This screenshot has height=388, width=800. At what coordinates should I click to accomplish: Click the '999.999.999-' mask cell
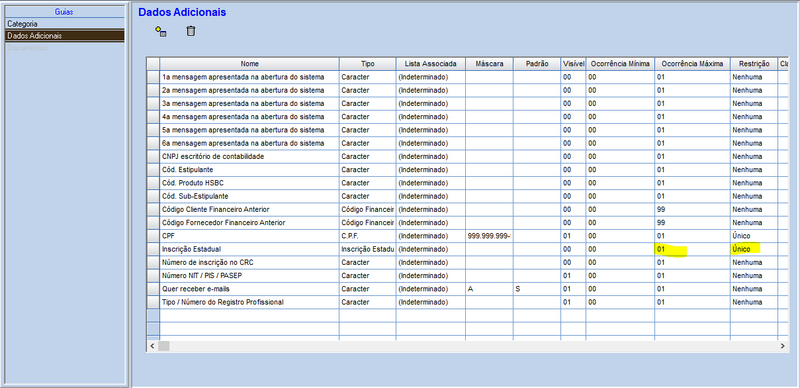pyautogui.click(x=489, y=236)
